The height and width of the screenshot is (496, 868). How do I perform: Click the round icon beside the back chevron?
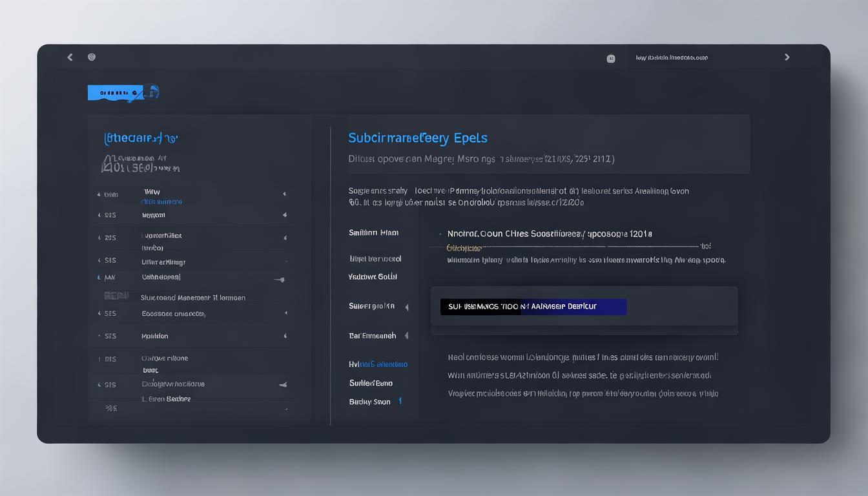point(92,57)
